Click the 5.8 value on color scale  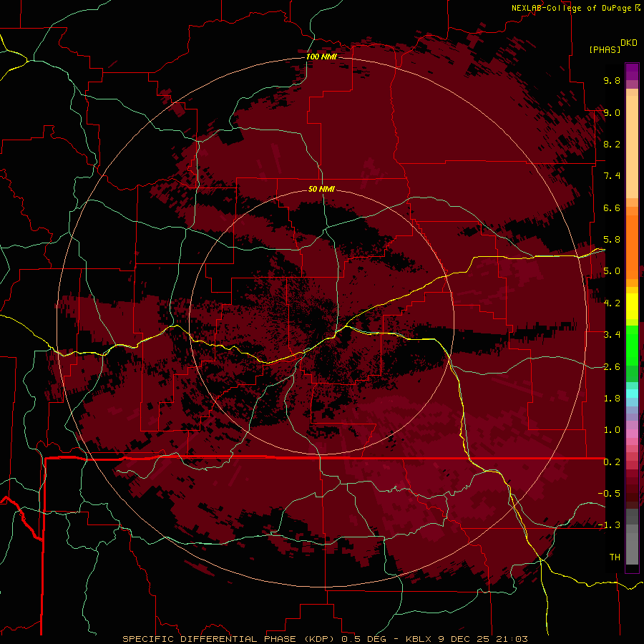pos(612,240)
